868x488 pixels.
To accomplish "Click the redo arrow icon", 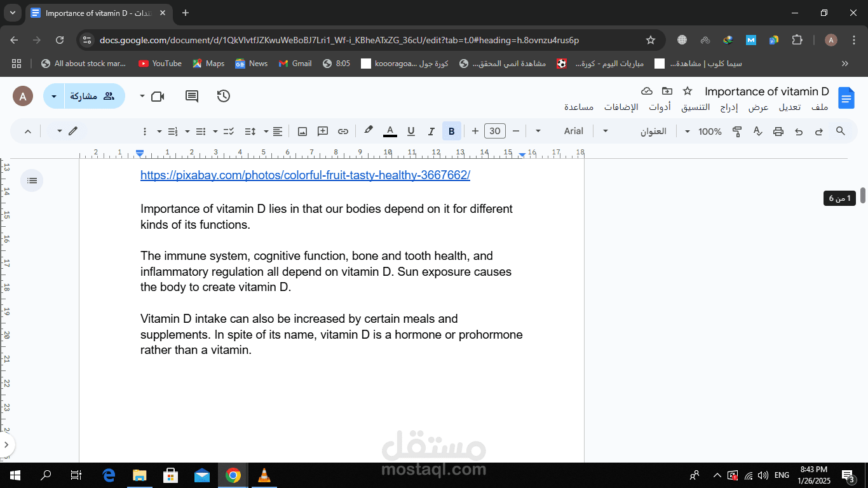I will tap(819, 132).
